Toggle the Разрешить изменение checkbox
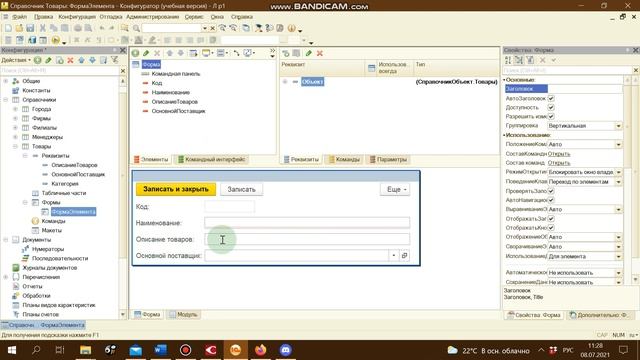The width and height of the screenshot is (640, 360). [x=551, y=116]
